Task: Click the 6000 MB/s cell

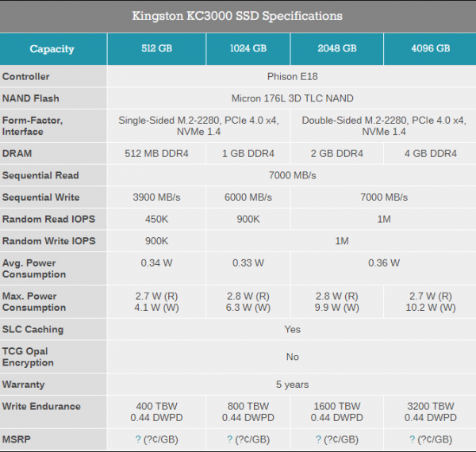Action: click(248, 197)
